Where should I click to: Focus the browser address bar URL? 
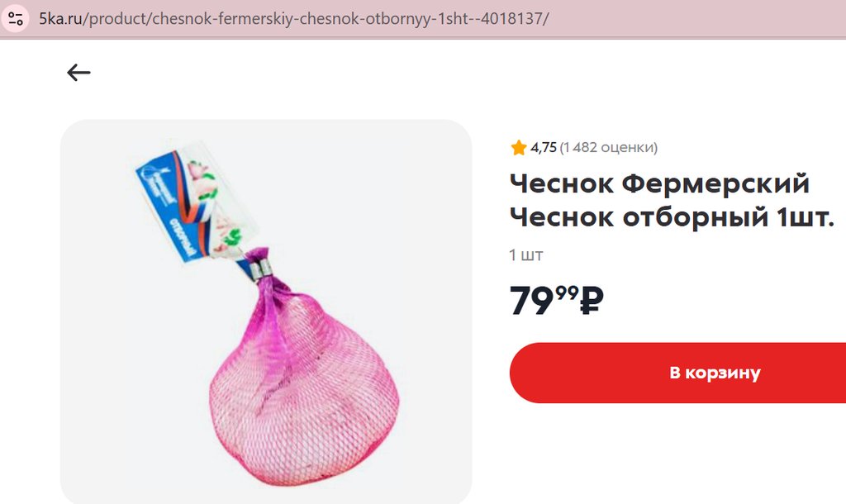click(294, 19)
